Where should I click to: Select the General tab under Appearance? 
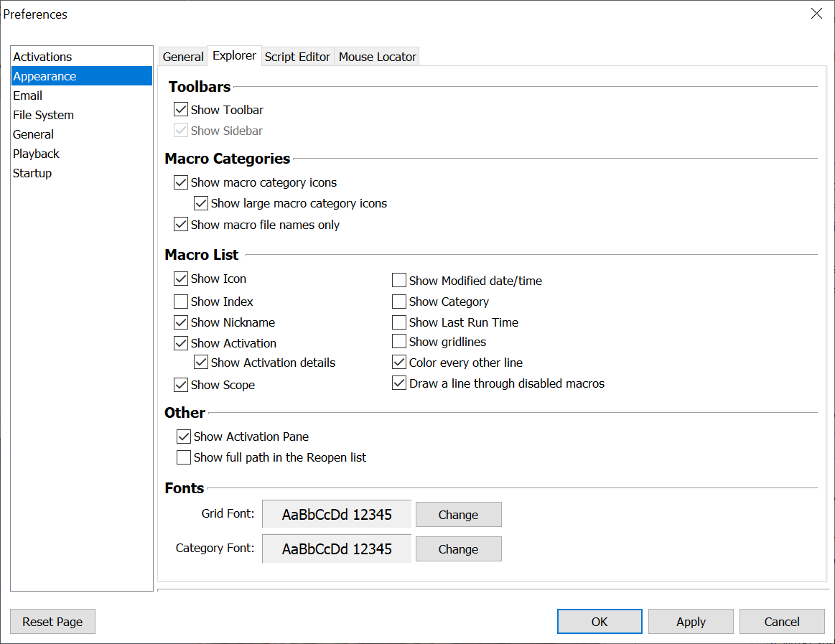pyautogui.click(x=183, y=57)
